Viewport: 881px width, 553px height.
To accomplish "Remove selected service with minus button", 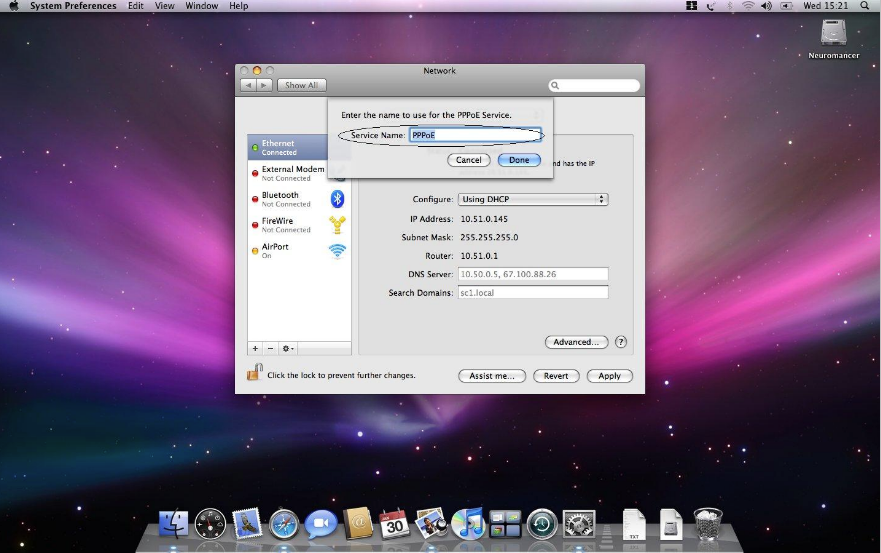I will click(270, 348).
